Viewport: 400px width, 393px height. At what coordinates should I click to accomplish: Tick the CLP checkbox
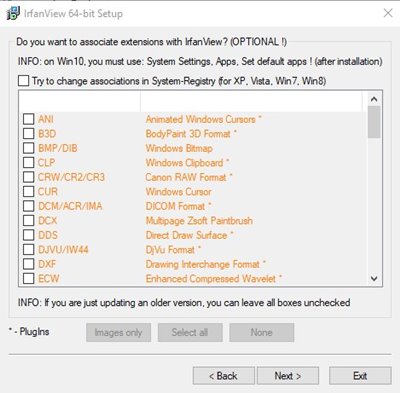[29, 162]
